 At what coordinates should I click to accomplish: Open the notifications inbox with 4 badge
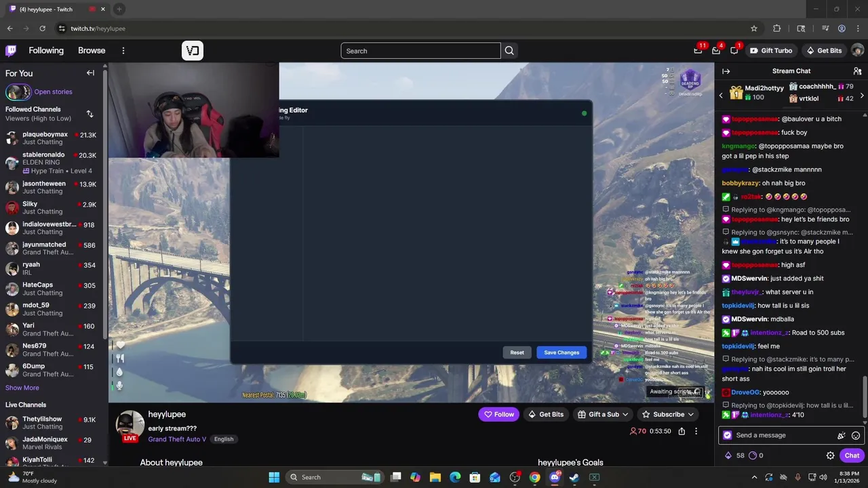716,51
